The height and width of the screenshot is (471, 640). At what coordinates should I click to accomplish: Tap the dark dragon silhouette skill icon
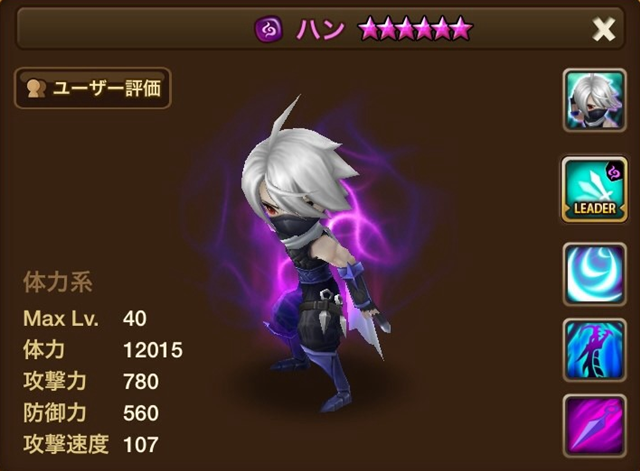click(594, 350)
